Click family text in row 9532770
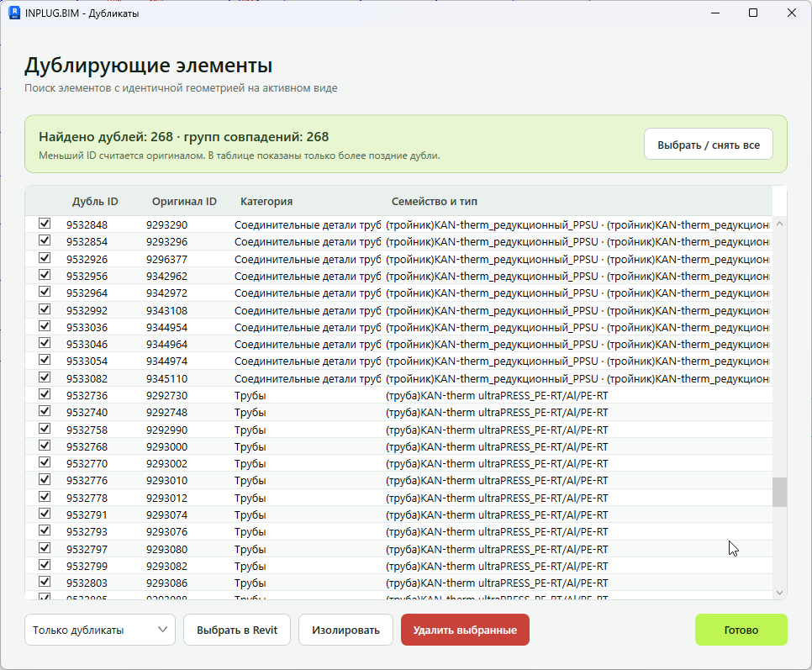The height and width of the screenshot is (670, 812). click(497, 463)
